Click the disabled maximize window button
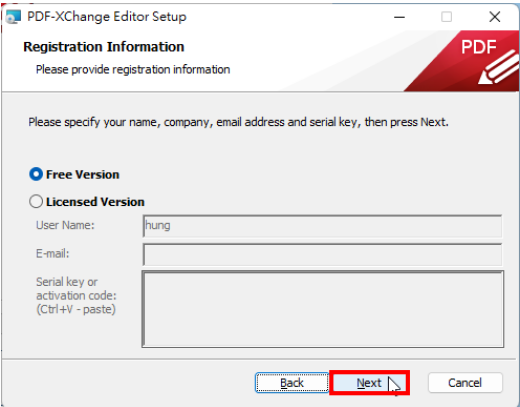Viewport: 520px width, 407px height. point(447,17)
